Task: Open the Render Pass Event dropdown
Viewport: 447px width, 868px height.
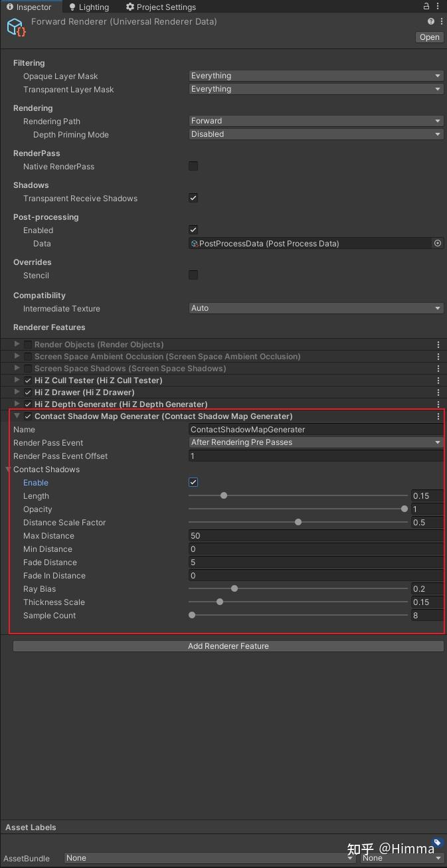Action: click(x=315, y=442)
